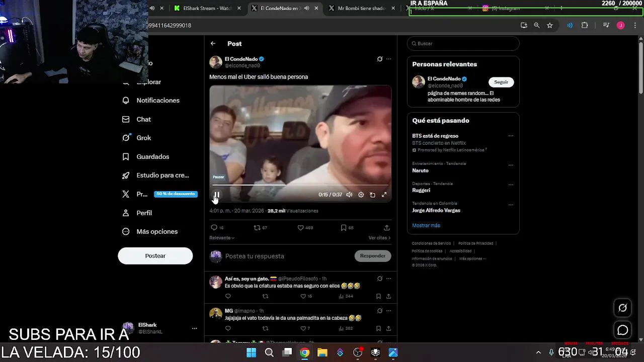Open options for Naruto trend
The width and height of the screenshot is (644, 362).
point(511,165)
